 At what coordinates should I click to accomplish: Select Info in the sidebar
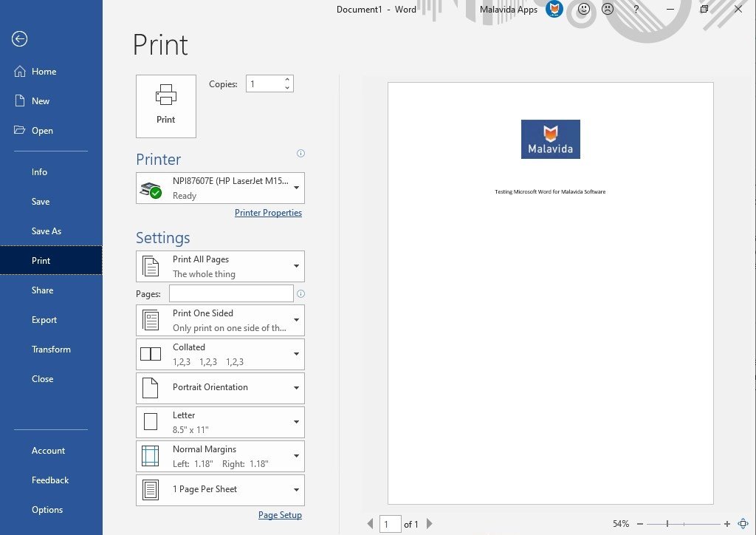[51, 171]
